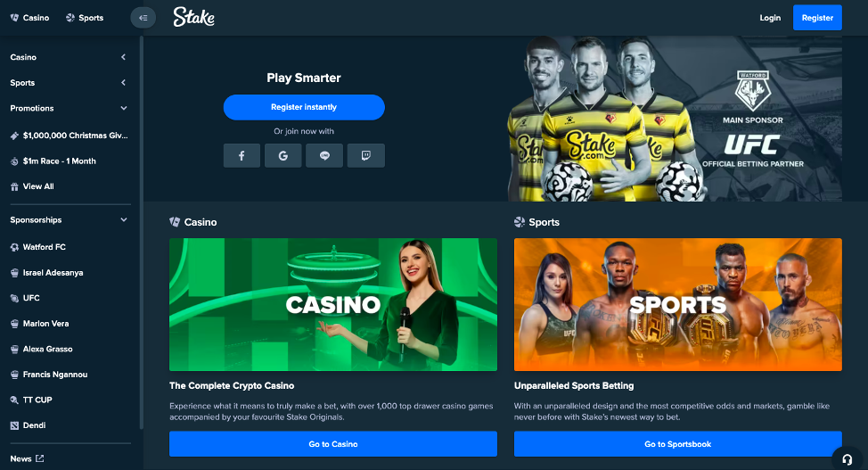This screenshot has width=868, height=470.
Task: Collapse the Promotions section
Action: (x=124, y=108)
